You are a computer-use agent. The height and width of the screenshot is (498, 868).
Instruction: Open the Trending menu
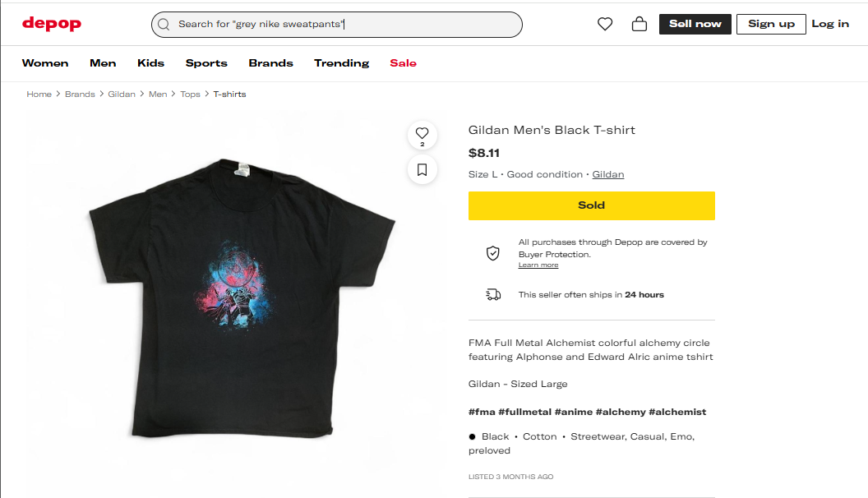[341, 63]
